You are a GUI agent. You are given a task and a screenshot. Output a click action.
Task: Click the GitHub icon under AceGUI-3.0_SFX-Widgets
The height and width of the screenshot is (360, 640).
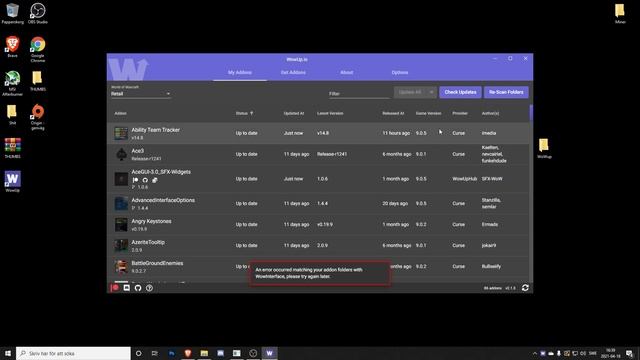145,180
